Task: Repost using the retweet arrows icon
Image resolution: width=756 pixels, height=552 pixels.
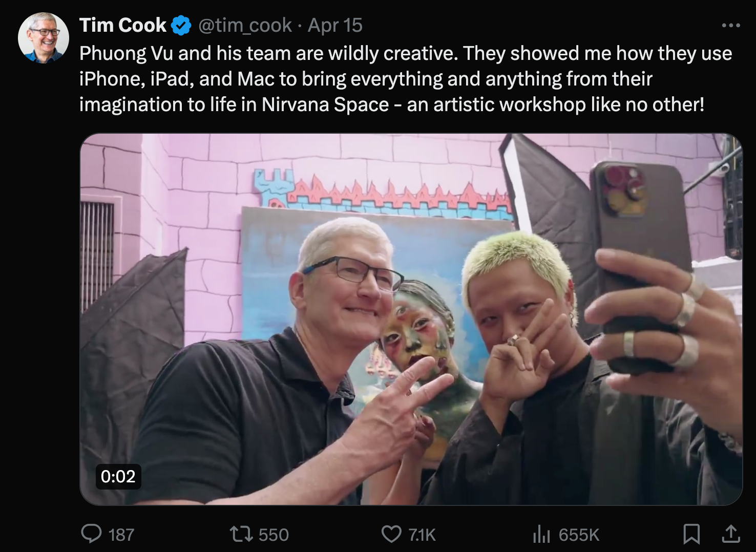Action: [241, 535]
